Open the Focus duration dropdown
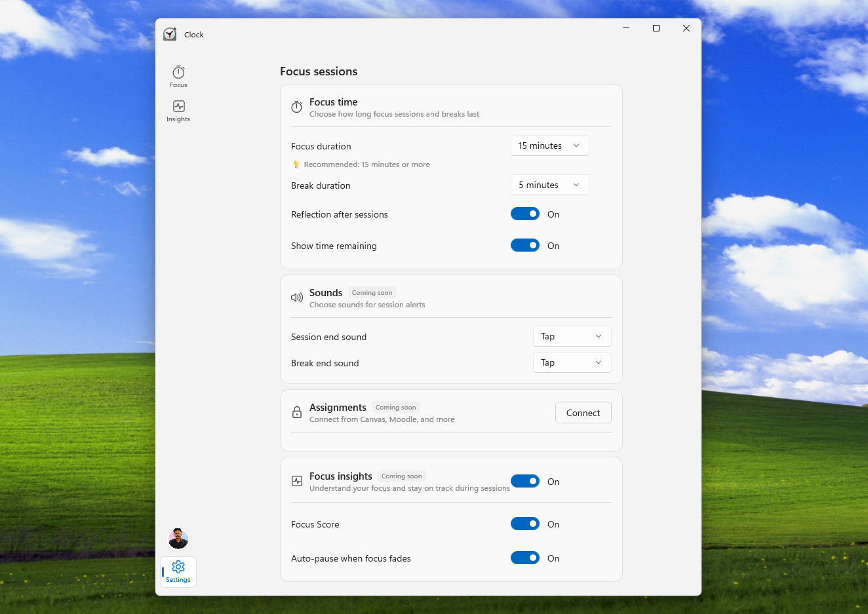Viewport: 868px width, 614px height. pos(549,145)
